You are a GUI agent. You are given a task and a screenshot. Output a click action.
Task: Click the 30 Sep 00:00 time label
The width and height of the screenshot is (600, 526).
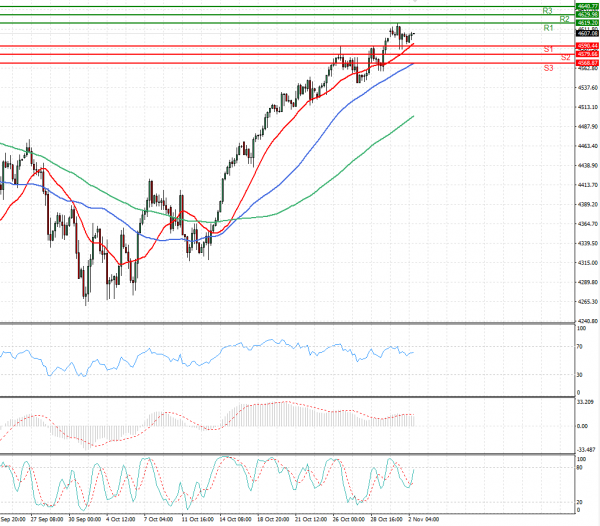85,519
